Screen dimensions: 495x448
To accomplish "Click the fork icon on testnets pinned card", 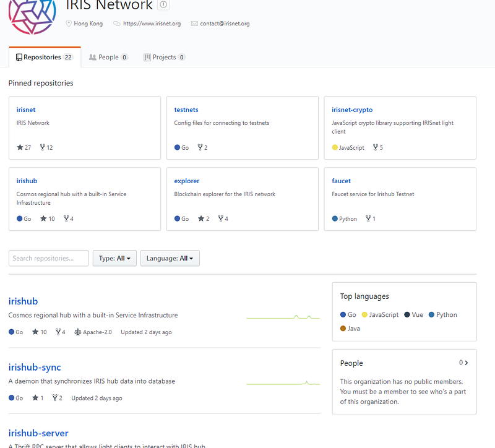I will pyautogui.click(x=200, y=148).
